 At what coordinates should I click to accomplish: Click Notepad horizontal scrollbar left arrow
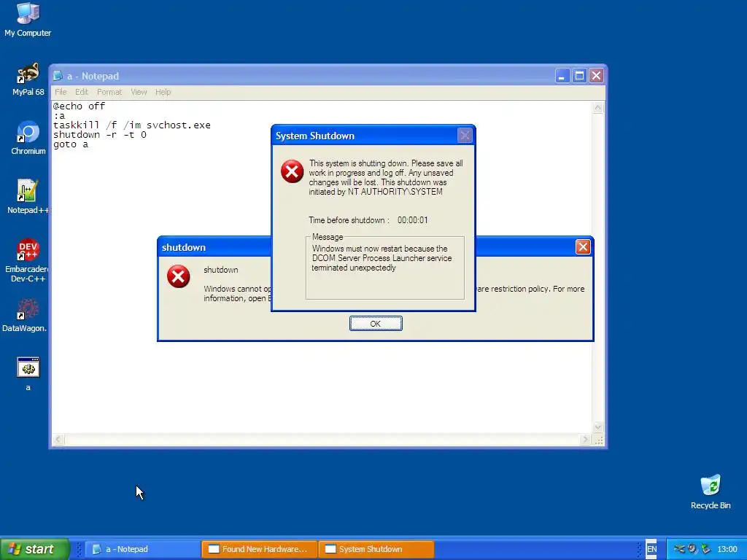coord(58,440)
